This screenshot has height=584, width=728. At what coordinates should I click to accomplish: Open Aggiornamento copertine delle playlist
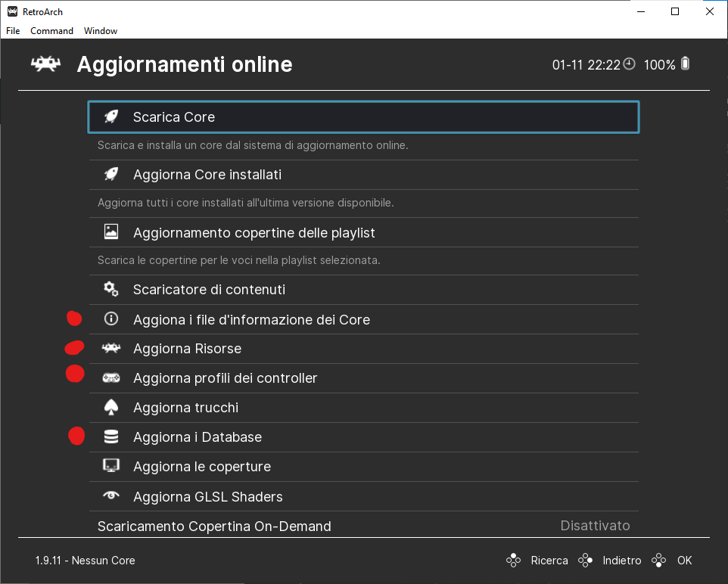coord(363,232)
